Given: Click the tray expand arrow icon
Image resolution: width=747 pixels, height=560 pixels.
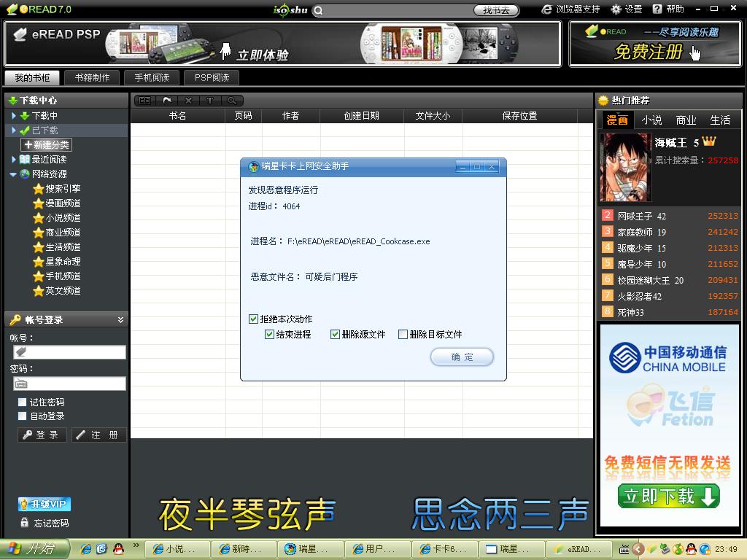Looking at the screenshot, I should click(638, 549).
